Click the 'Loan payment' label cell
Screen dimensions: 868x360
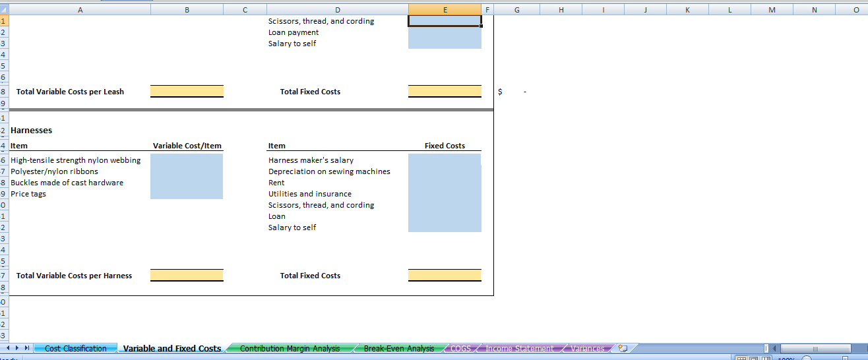(x=294, y=32)
